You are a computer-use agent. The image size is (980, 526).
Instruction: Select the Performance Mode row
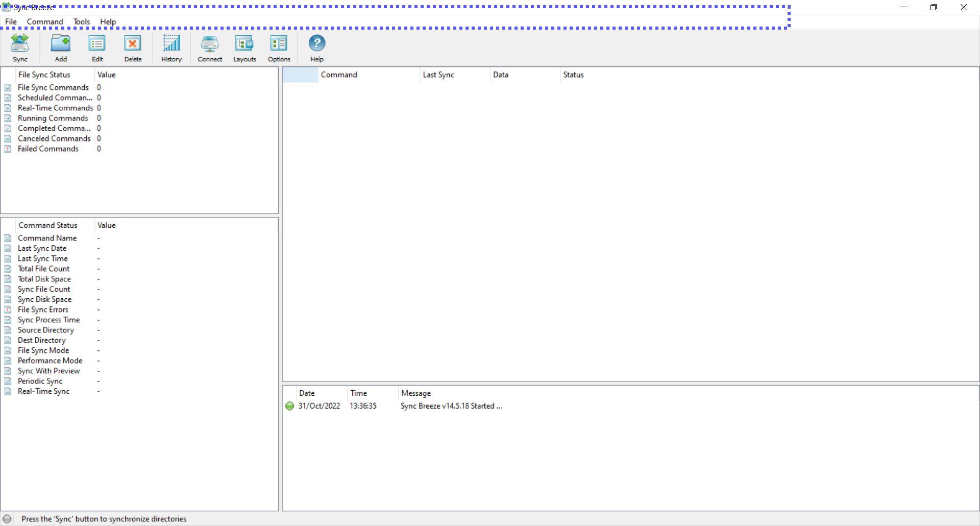point(139,361)
